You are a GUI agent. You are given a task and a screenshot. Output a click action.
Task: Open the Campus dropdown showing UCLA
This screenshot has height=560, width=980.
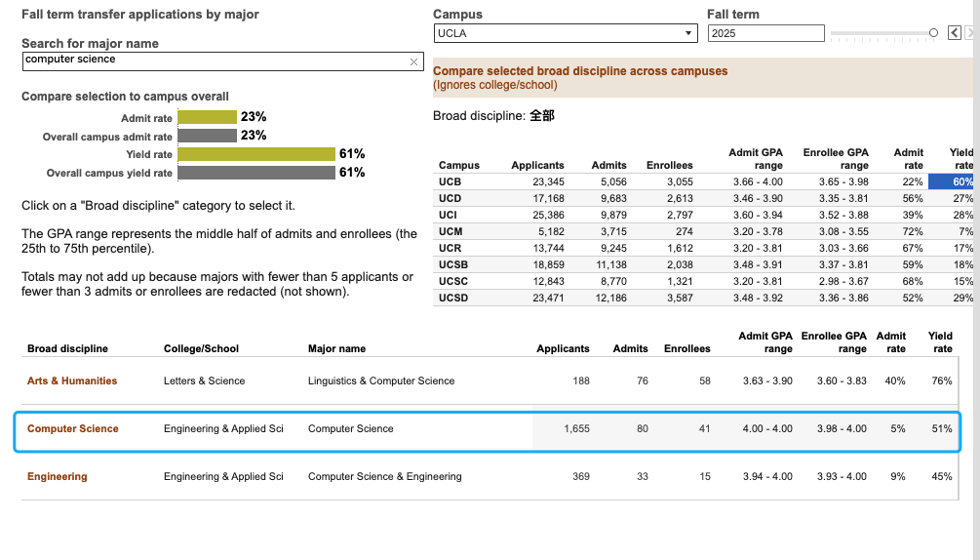coord(565,33)
